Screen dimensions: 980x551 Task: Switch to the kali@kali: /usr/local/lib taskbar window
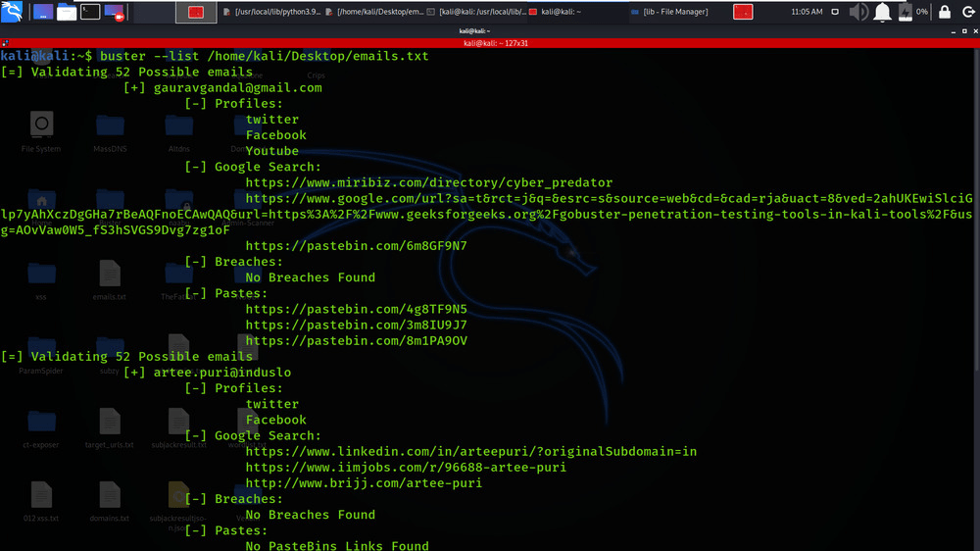pyautogui.click(x=477, y=12)
